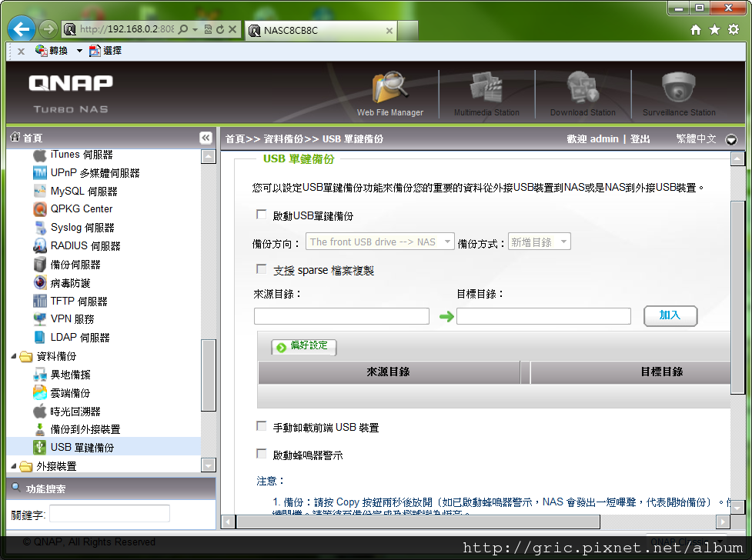The height and width of the screenshot is (560, 752).
Task: Click 選擇 toolbar item
Action: (105, 51)
